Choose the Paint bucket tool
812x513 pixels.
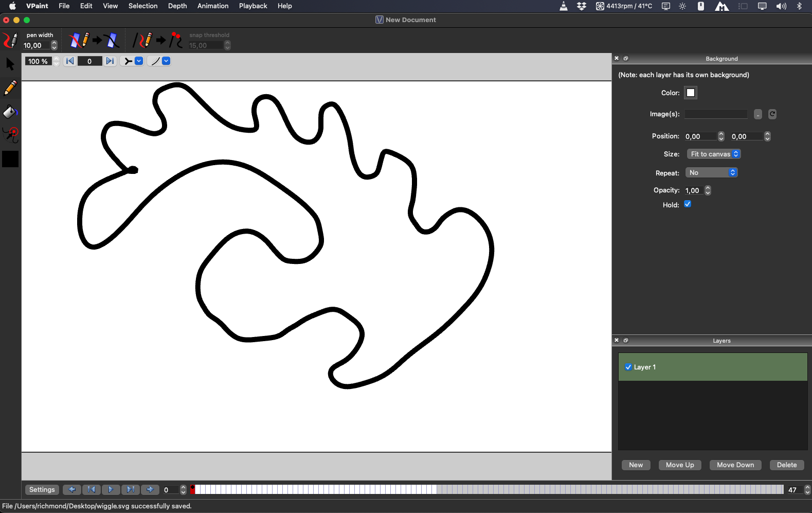(x=10, y=112)
